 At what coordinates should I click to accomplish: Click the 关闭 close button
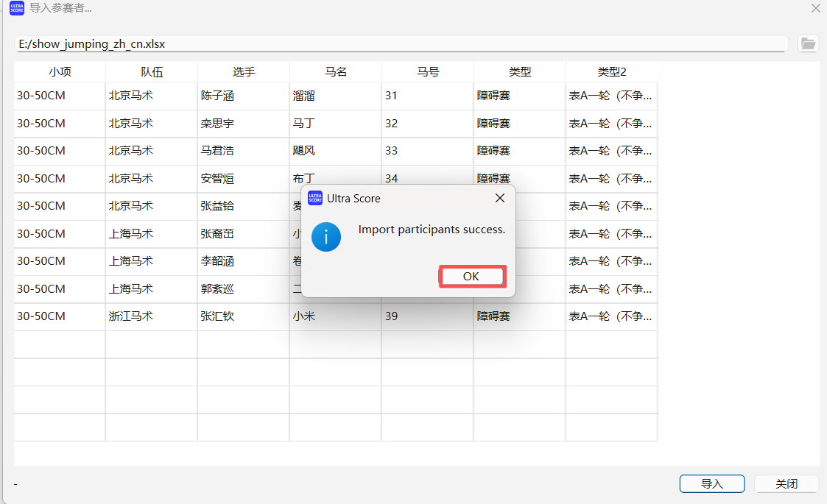tap(786, 483)
